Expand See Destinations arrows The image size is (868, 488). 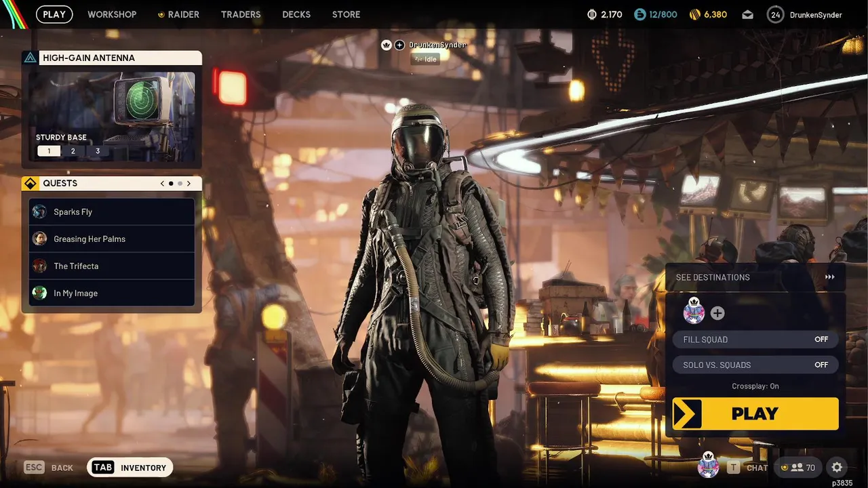829,277
